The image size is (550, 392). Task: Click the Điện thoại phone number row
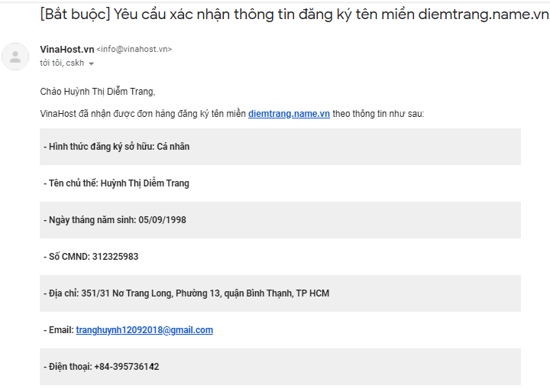(280, 367)
